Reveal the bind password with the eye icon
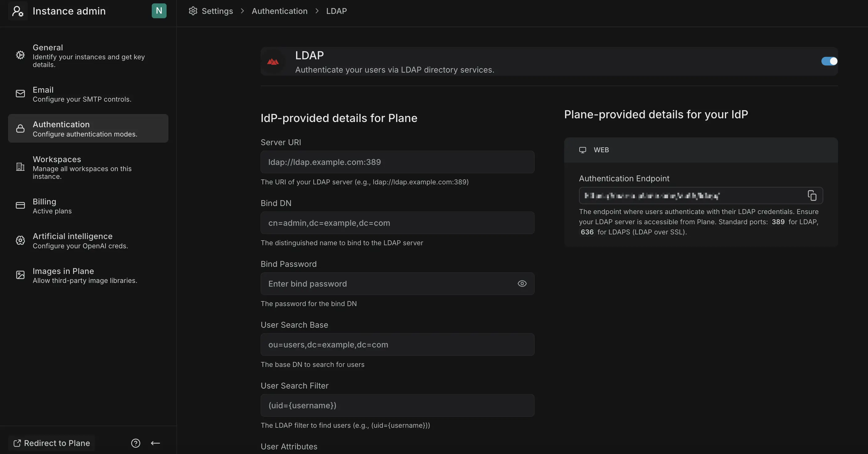 tap(521, 284)
